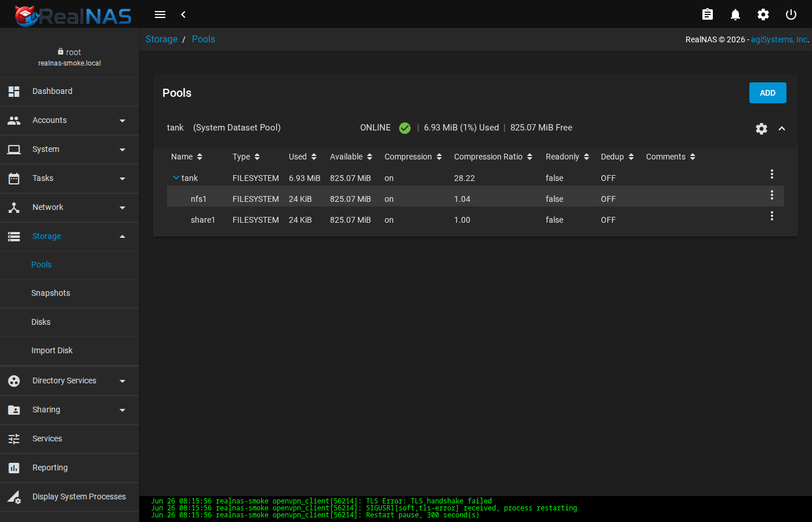Expand the Tasks menu arrow

[x=122, y=179]
